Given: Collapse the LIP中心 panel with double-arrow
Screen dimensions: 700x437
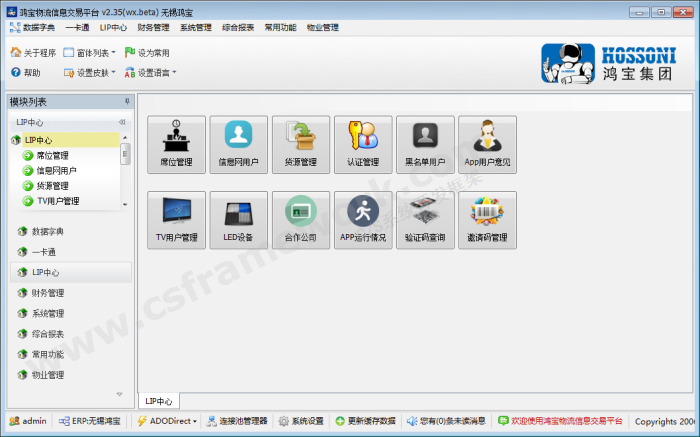Looking at the screenshot, I should pyautogui.click(x=121, y=122).
